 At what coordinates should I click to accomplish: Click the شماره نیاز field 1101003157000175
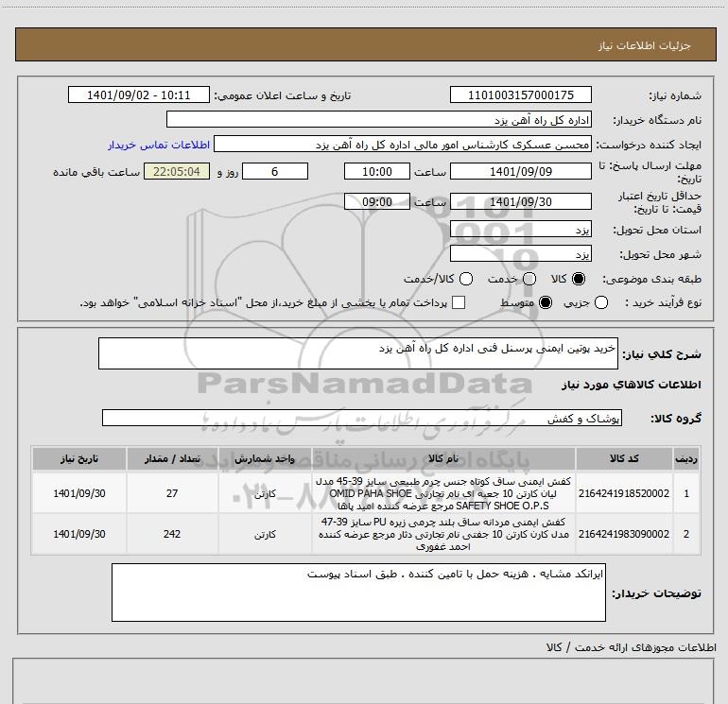coord(520,94)
